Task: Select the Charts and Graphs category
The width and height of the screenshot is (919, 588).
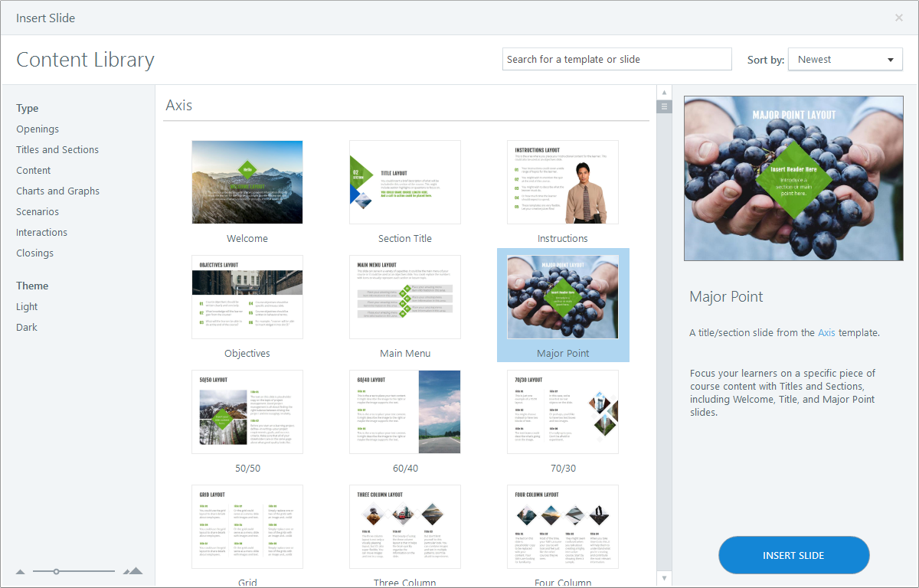Action: click(x=57, y=191)
